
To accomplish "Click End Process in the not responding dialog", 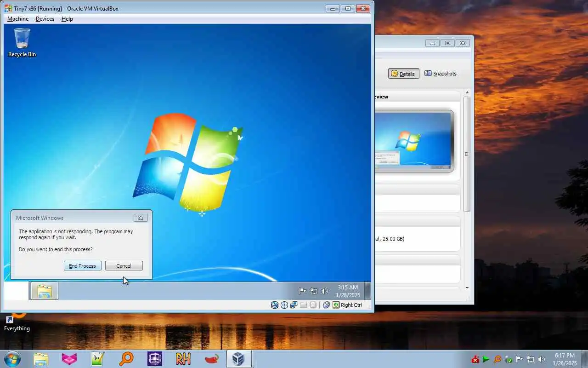I will (x=83, y=266).
